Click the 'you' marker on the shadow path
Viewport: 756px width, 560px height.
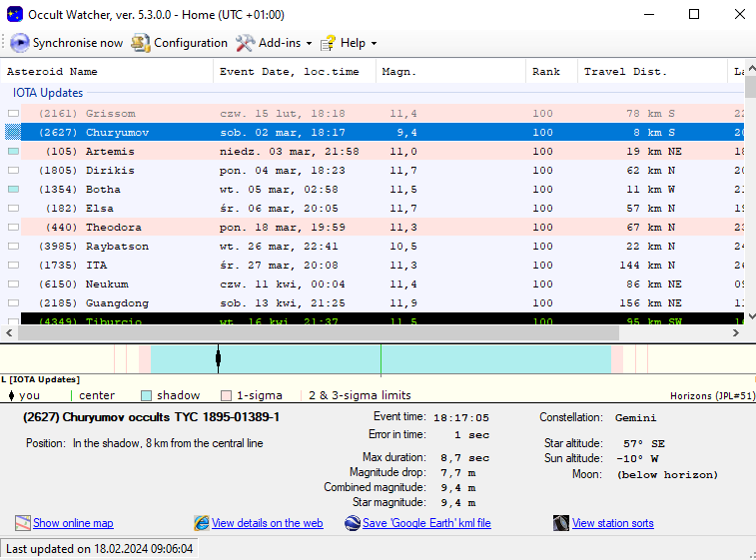[x=218, y=358]
